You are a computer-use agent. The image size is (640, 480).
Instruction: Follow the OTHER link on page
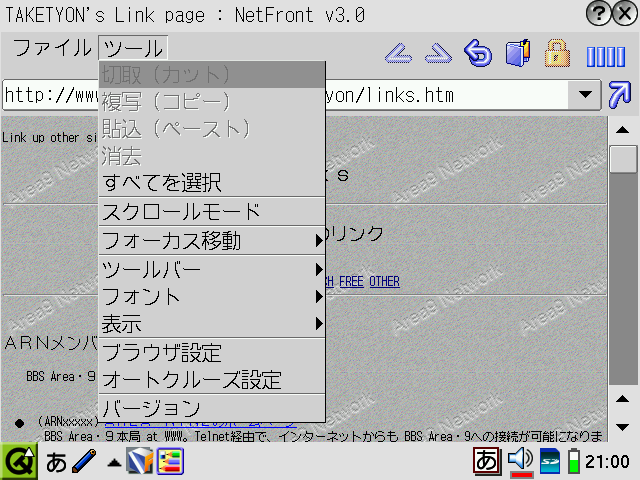pyautogui.click(x=384, y=281)
